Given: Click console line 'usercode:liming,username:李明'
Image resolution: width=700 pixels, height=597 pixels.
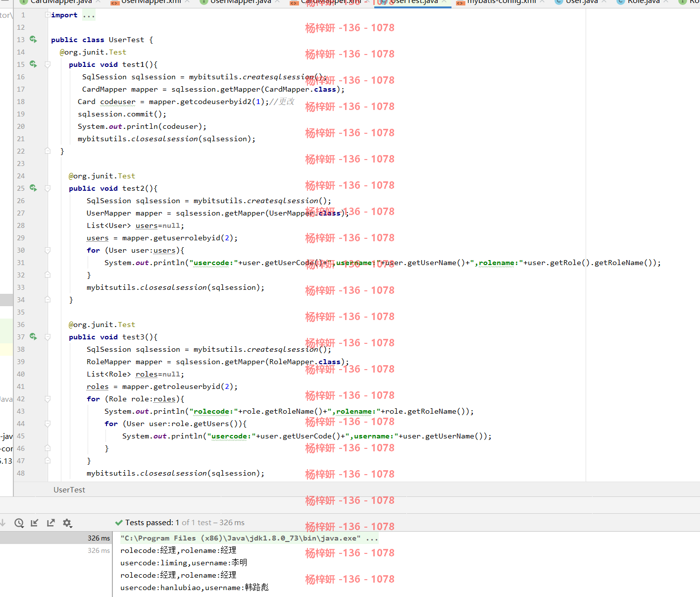Looking at the screenshot, I should tap(184, 563).
